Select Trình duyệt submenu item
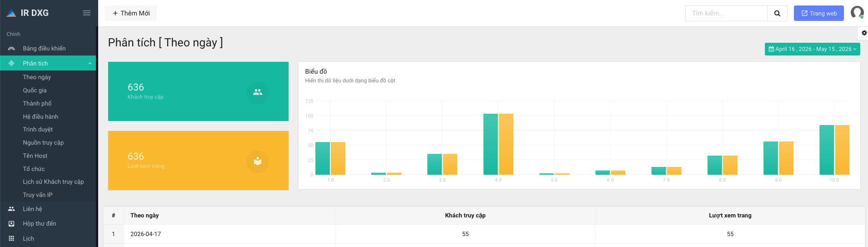Screen dimensions: 868x247 pos(38,130)
